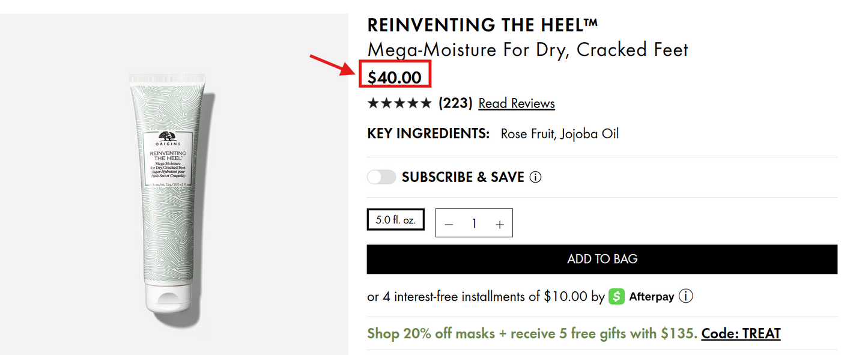The height and width of the screenshot is (355, 868).
Task: Open the Afterpay info tooltip
Action: (x=686, y=296)
